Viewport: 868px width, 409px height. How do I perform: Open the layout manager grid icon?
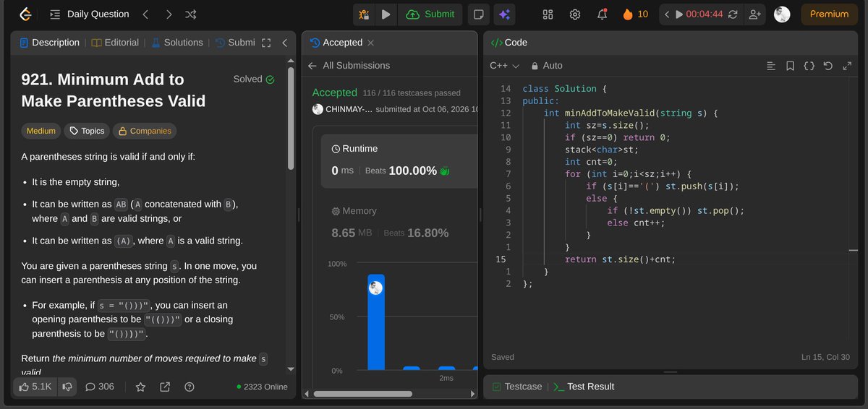548,14
